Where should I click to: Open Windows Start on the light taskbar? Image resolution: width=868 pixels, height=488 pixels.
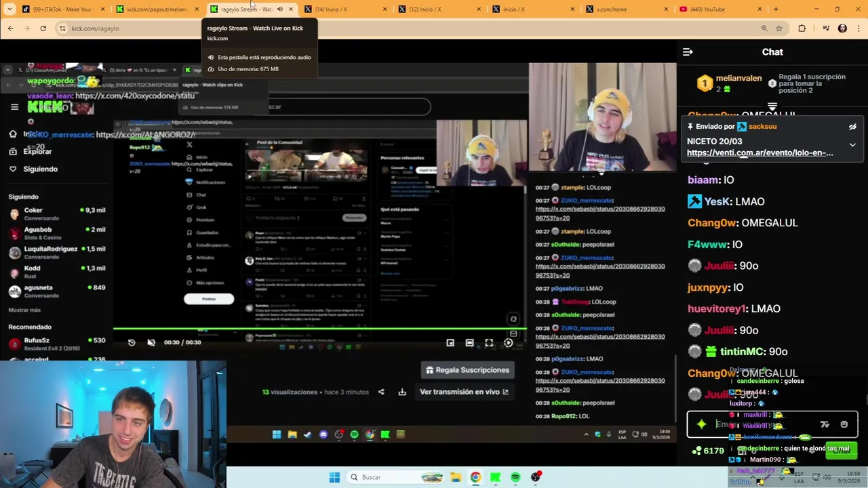(334, 477)
